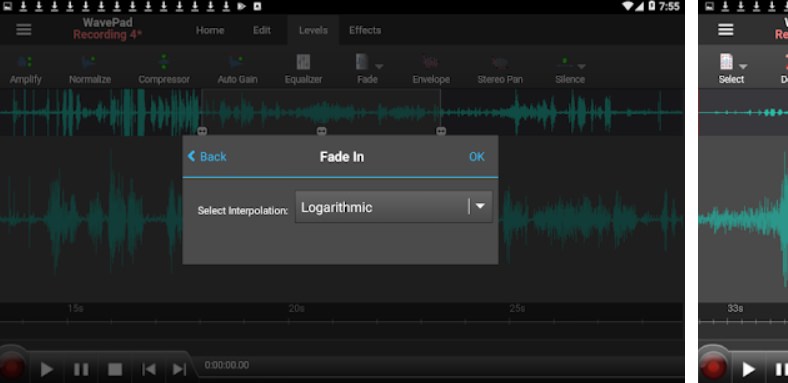Screen dimensions: 788x383
Task: Go Back from the Fade In dialog
Action: click(207, 157)
